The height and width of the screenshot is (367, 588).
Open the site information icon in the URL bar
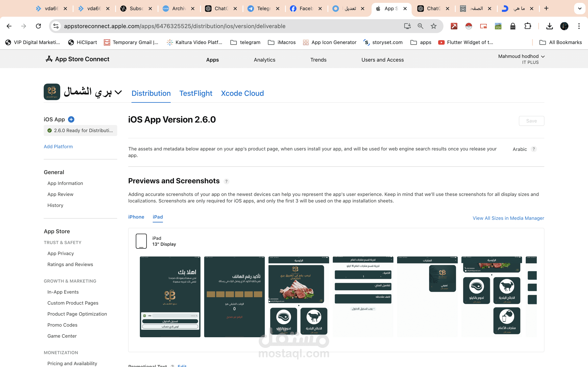coord(56,26)
